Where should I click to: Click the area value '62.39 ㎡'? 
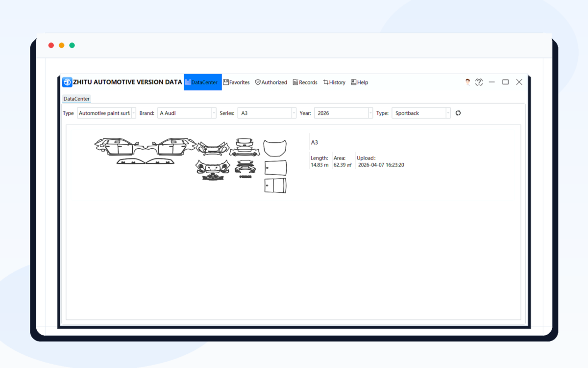click(343, 165)
